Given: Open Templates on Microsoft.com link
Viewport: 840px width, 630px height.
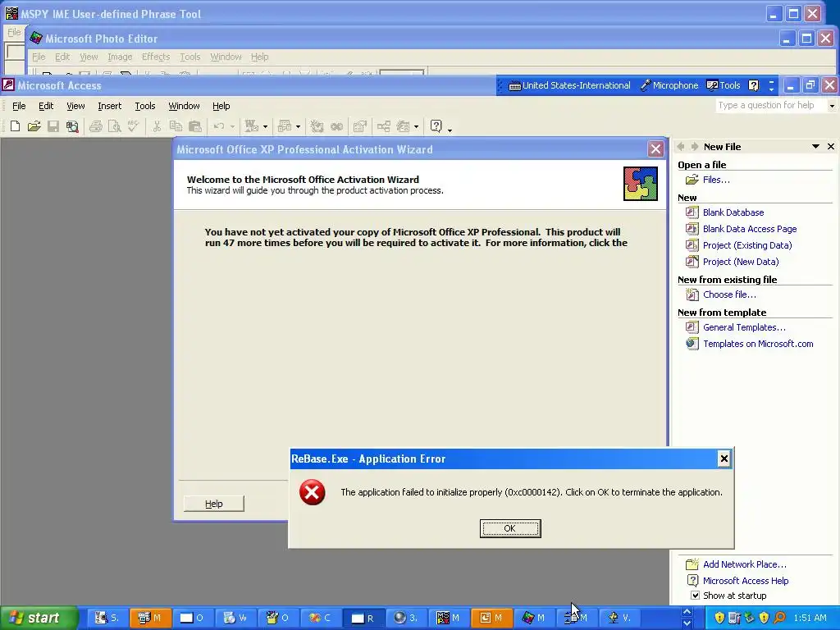Looking at the screenshot, I should click(758, 344).
